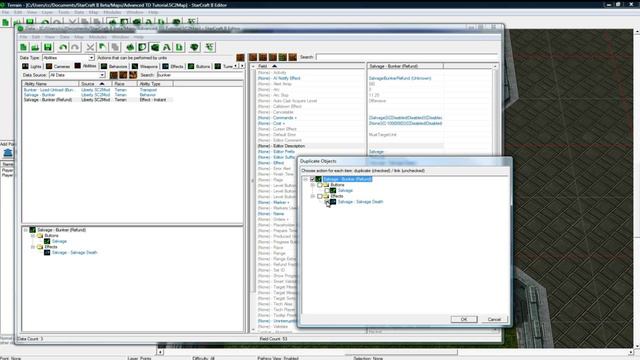640x360 pixels.
Task: Click the tab strip scroll-right arrow
Action: [242, 66]
